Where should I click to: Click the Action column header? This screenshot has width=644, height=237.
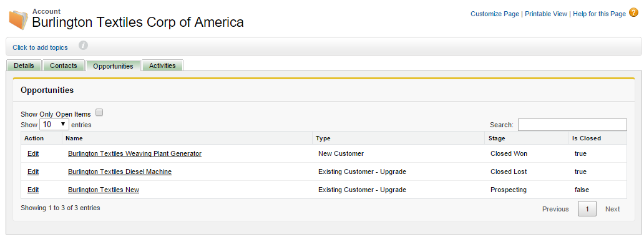pos(41,138)
